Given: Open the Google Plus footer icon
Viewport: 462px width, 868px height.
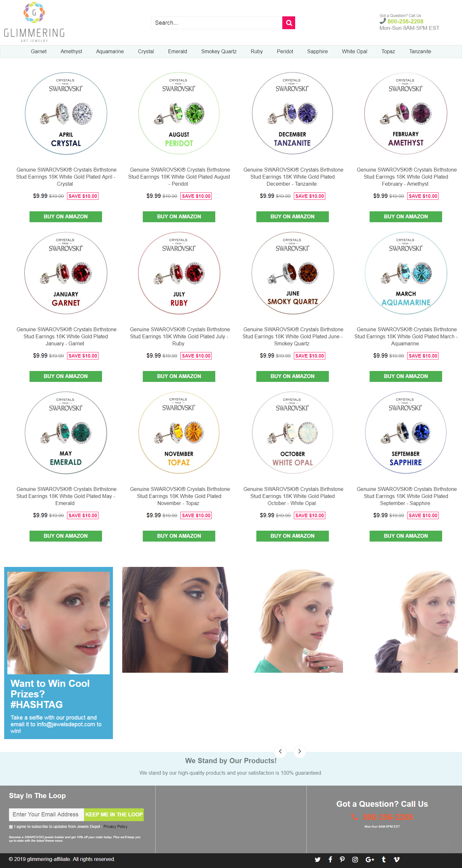Looking at the screenshot, I should coord(370,859).
